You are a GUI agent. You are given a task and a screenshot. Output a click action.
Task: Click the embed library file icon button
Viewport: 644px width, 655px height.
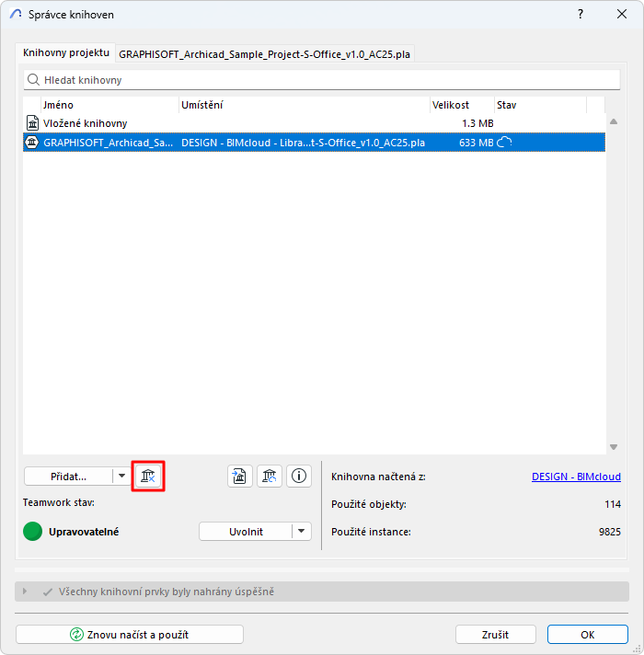coord(240,476)
